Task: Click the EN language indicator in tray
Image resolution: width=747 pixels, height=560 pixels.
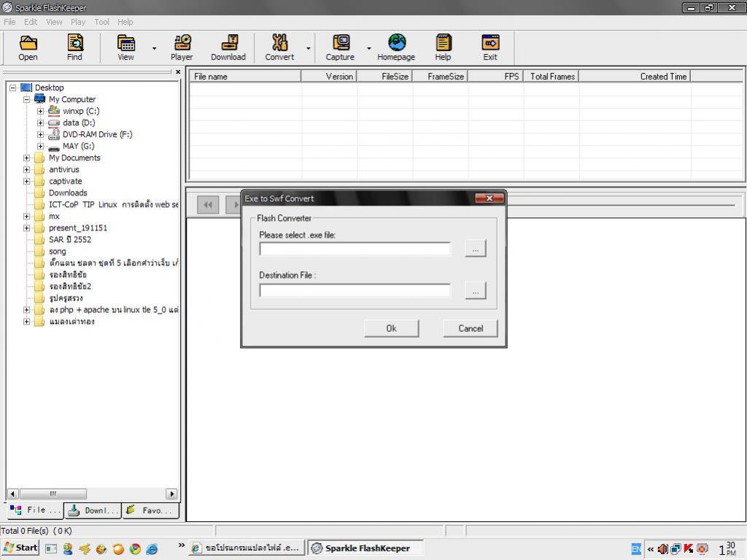Action: (636, 549)
